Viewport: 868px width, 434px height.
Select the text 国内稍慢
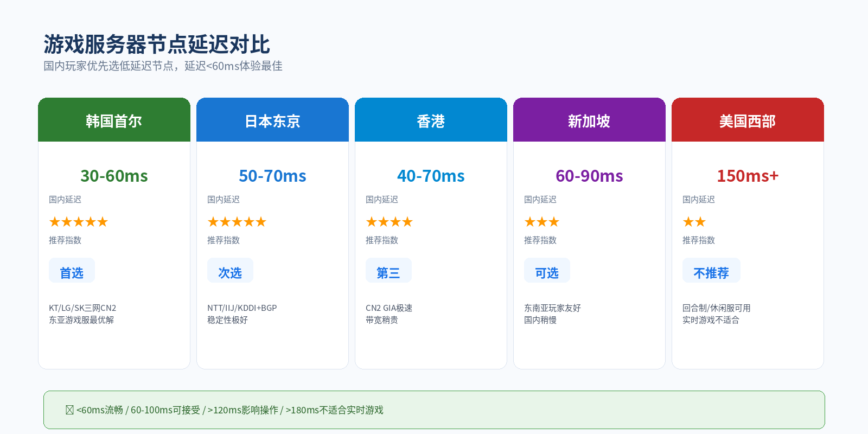540,320
